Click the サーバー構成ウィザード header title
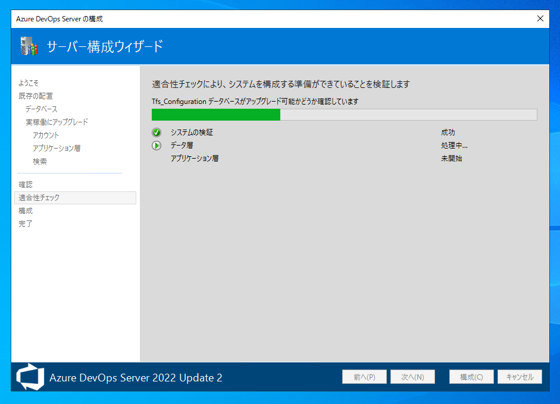The height and width of the screenshot is (404, 560). (x=105, y=46)
